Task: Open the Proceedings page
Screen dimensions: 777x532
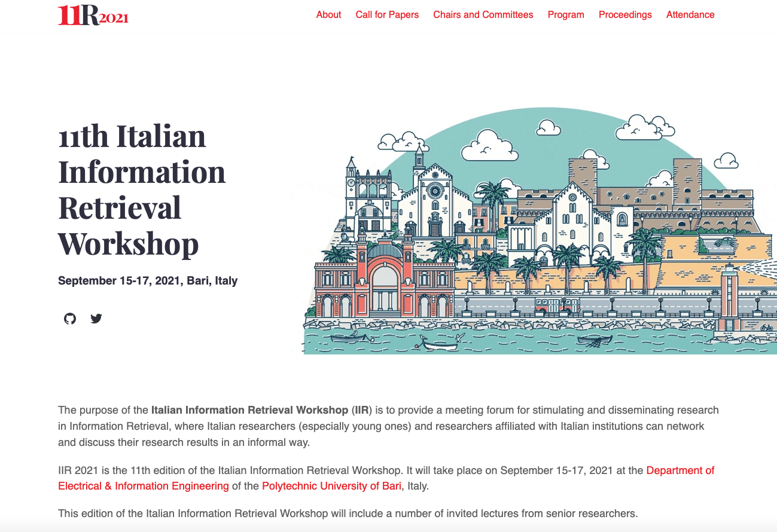Action: [x=625, y=15]
